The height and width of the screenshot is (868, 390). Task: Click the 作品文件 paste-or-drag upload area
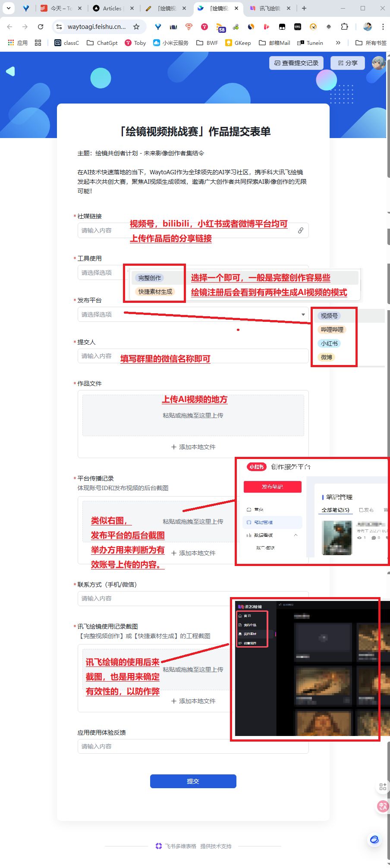point(193,415)
